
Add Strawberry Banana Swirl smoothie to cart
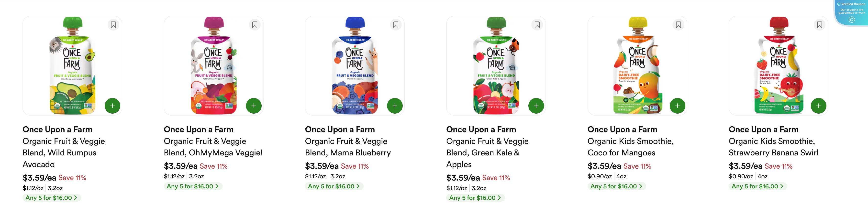pyautogui.click(x=818, y=106)
